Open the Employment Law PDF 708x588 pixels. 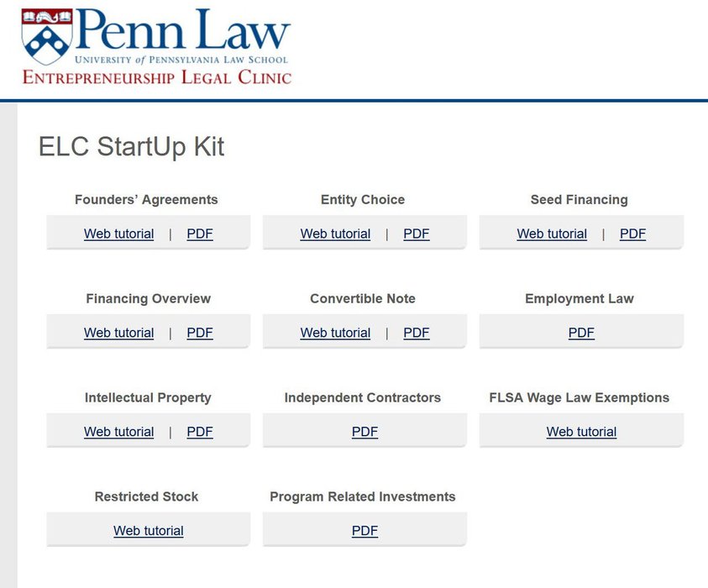[581, 333]
